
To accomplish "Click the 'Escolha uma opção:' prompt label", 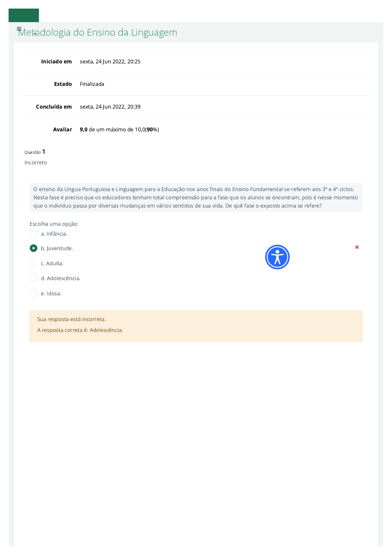I will coord(54,224).
